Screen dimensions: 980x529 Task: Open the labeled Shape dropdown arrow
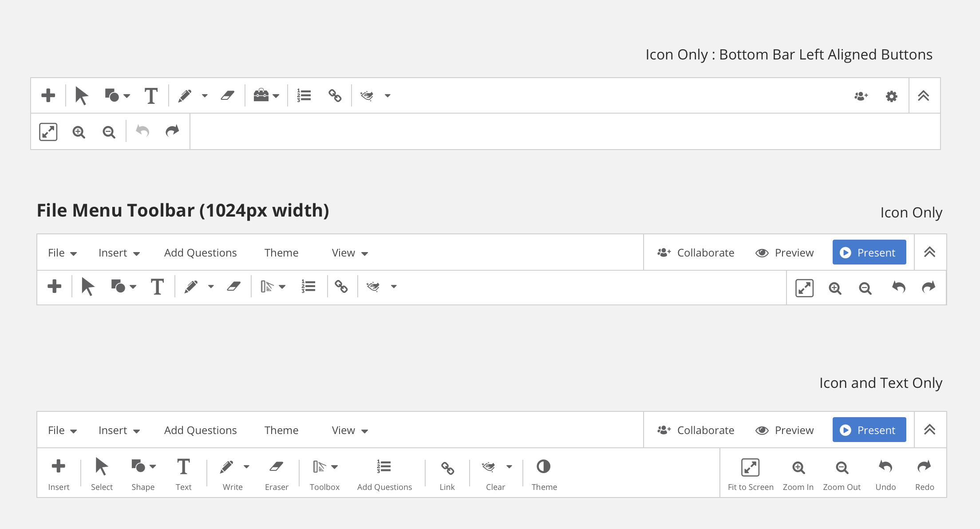pos(153,466)
